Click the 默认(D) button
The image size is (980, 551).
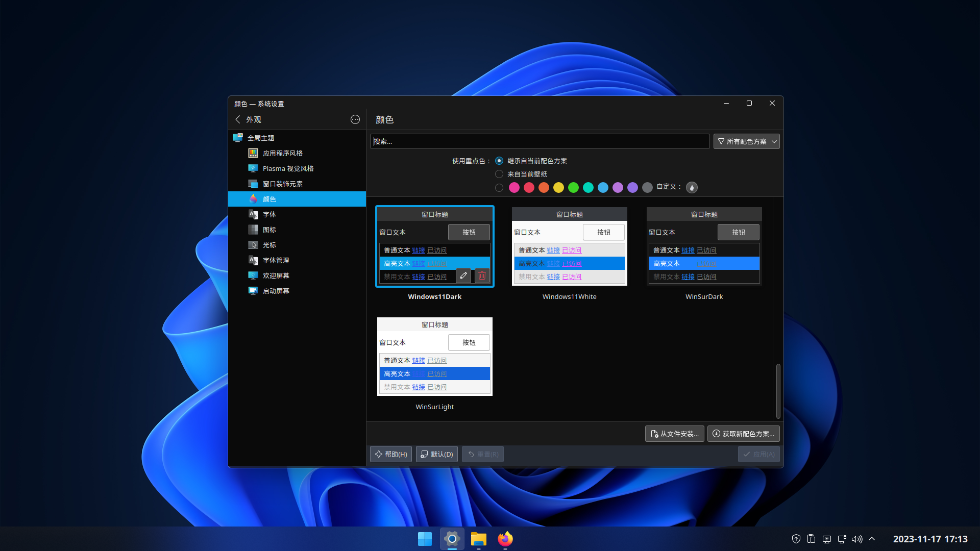[436, 454]
